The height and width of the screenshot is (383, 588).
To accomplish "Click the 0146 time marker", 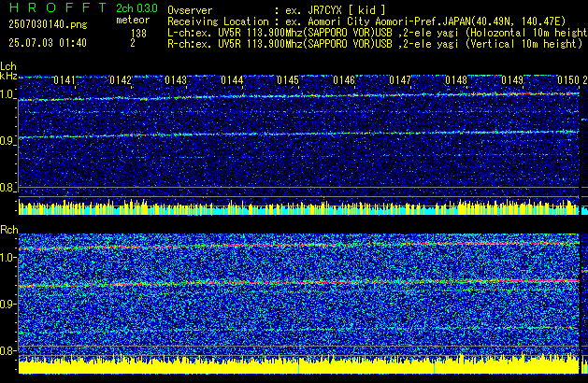I will click(x=344, y=80).
